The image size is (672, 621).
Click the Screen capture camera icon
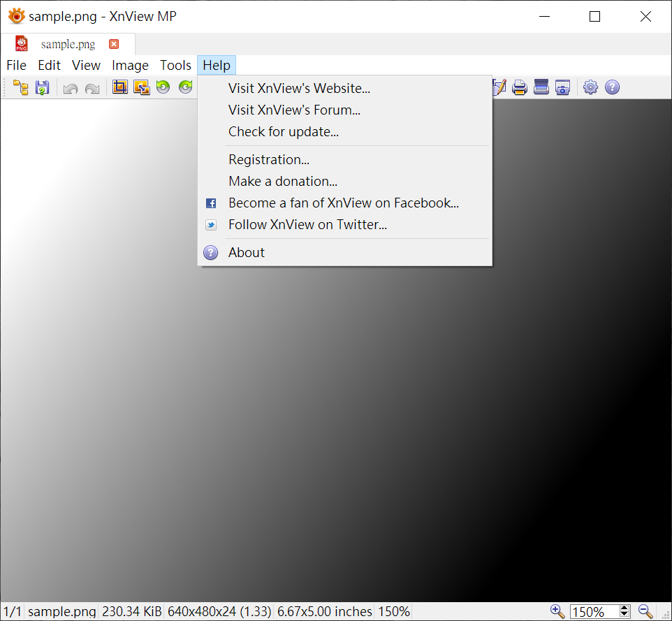563,87
